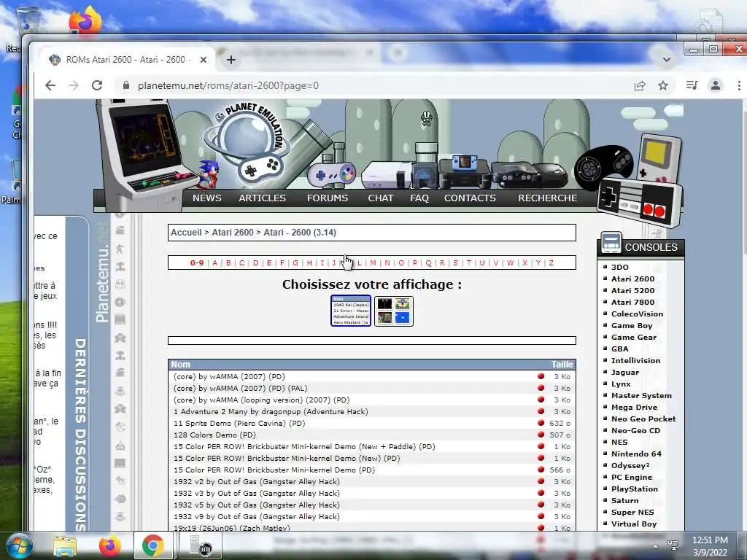Switch to Chrome in the taskbar
This screenshot has width=747, height=560.
point(153,545)
